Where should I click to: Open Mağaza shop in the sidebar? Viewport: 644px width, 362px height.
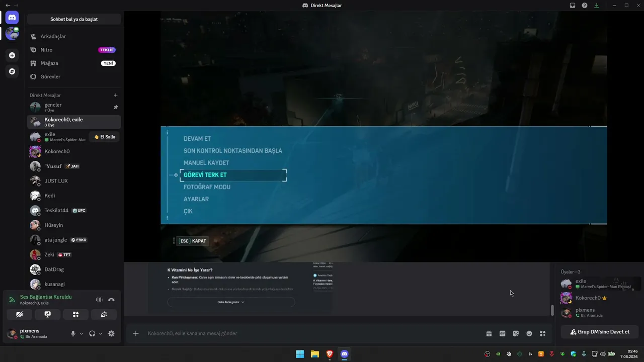pos(74,63)
